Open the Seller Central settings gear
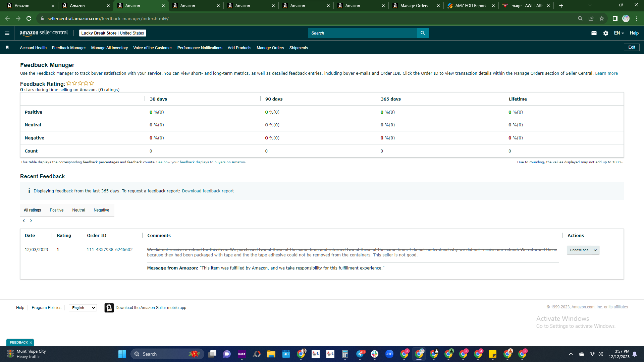The image size is (644, 362). [x=606, y=33]
